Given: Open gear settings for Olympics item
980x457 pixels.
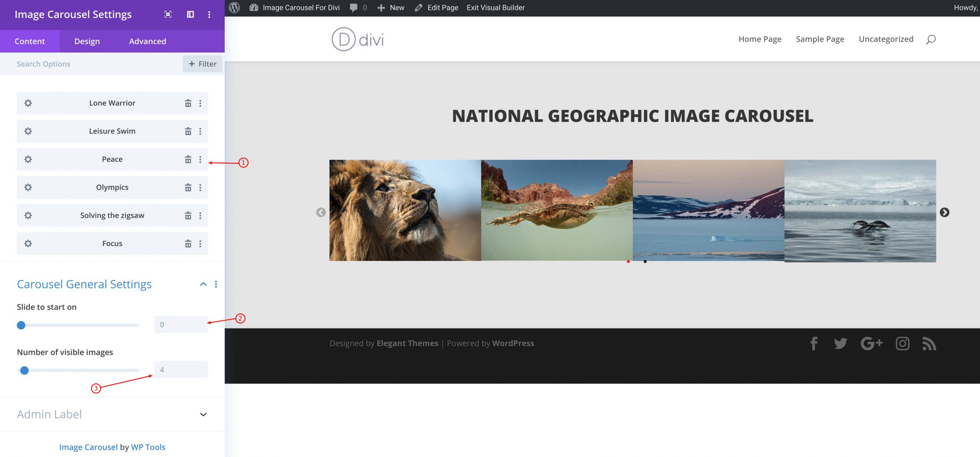Looking at the screenshot, I should point(28,187).
